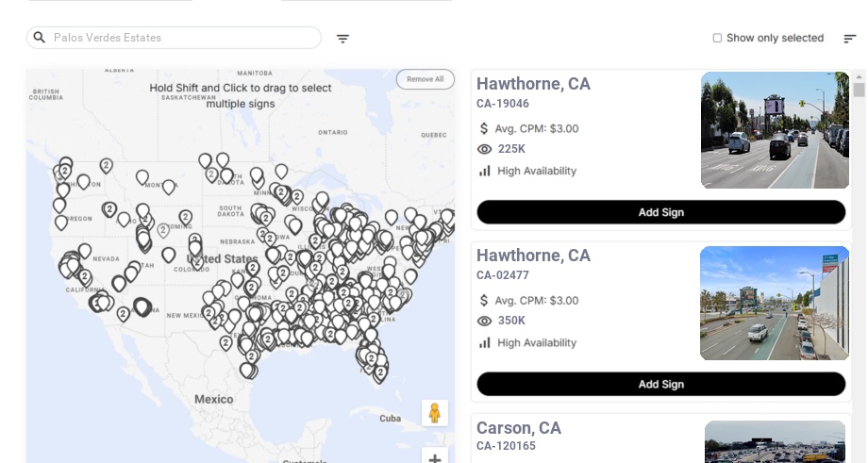Click the dollar icon on CA-02477 listing
868x463 pixels.
(x=485, y=300)
